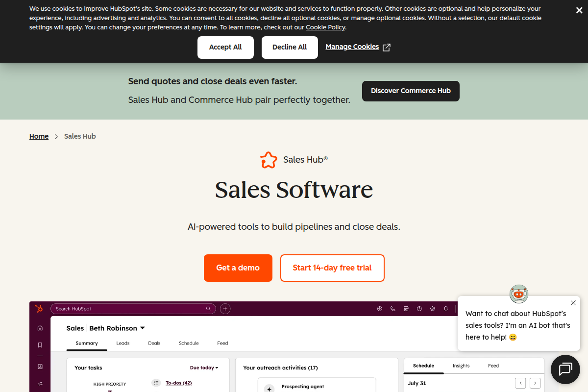Screen dimensions: 588x392
Task: Click the contacts icon in the left sidebar
Action: pyautogui.click(x=40, y=367)
